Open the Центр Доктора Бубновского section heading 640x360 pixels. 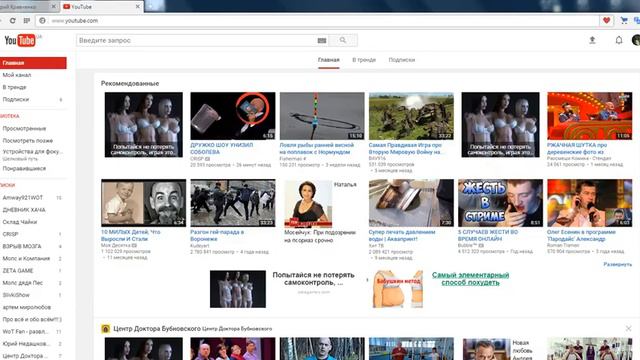[x=157, y=329]
